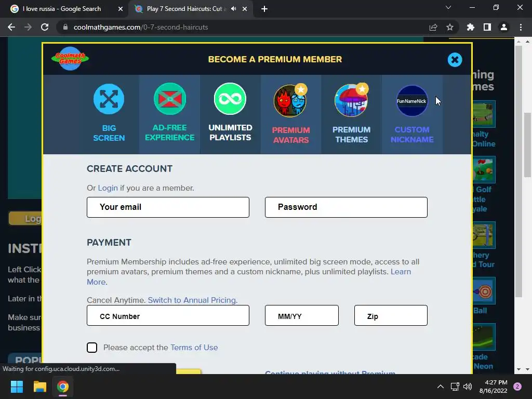
Task: Go back in browser history
Action: coord(11,27)
